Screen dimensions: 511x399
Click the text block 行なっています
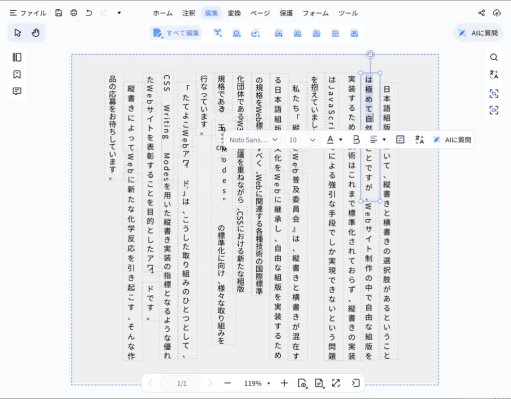coord(204,105)
